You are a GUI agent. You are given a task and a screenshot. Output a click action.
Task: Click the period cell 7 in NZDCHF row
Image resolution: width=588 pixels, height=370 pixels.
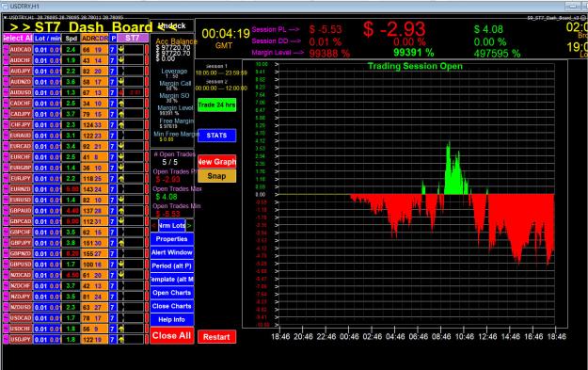113,286
